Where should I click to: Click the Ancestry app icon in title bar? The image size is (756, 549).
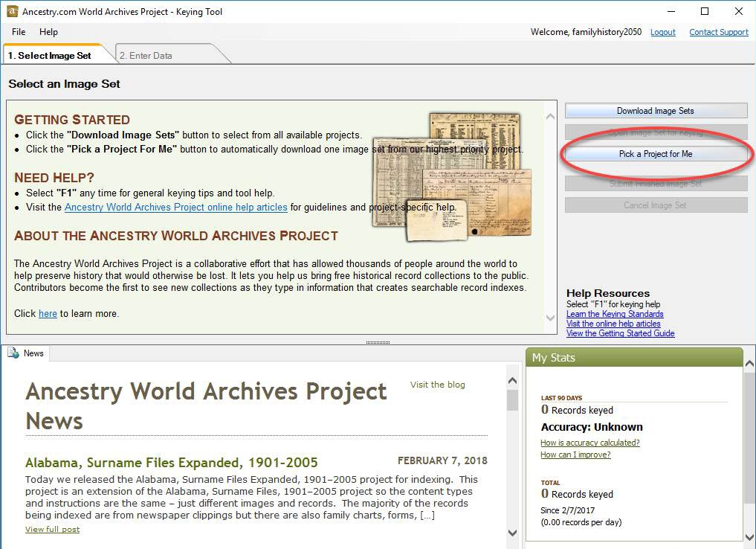[12, 11]
